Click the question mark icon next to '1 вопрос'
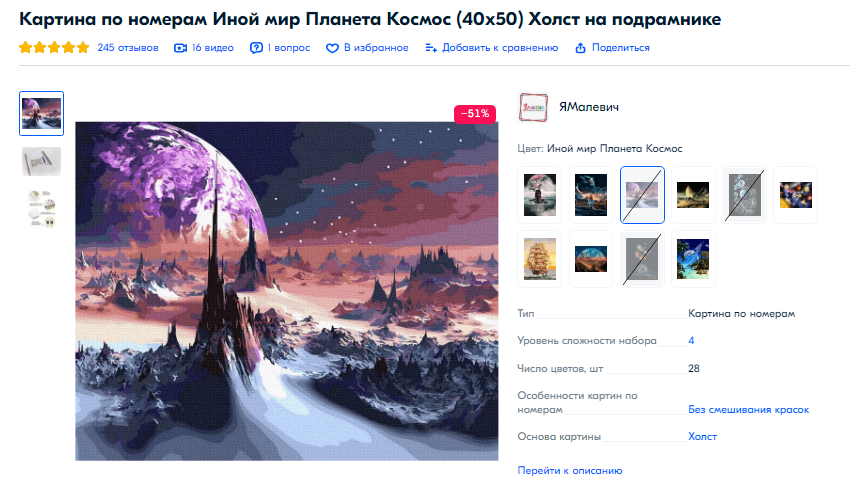 click(256, 48)
